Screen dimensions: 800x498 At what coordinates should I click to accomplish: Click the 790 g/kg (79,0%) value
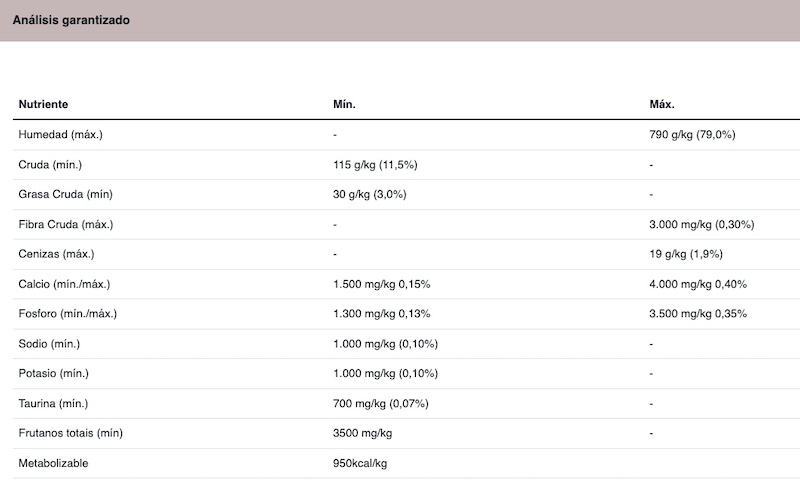[x=692, y=135]
